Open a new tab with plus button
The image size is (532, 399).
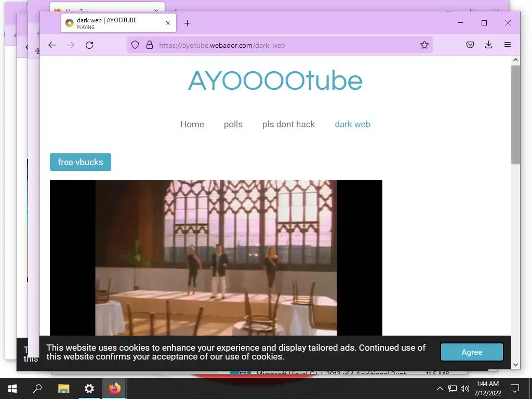click(187, 23)
